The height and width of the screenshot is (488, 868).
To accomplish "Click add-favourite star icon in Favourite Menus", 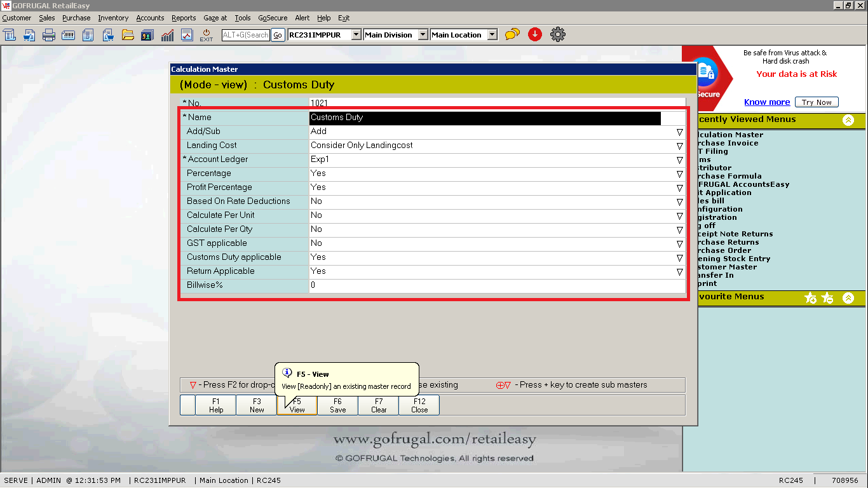I will (x=810, y=297).
